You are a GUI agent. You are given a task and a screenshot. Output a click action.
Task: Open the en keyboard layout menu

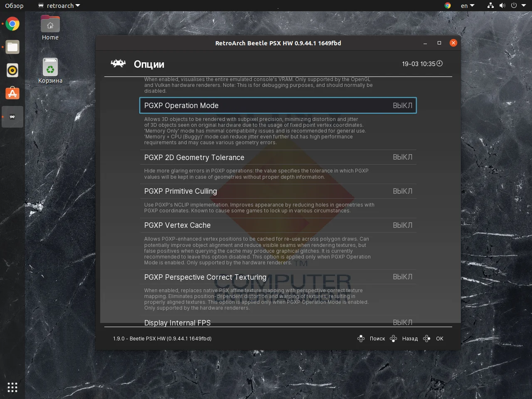point(468,5)
